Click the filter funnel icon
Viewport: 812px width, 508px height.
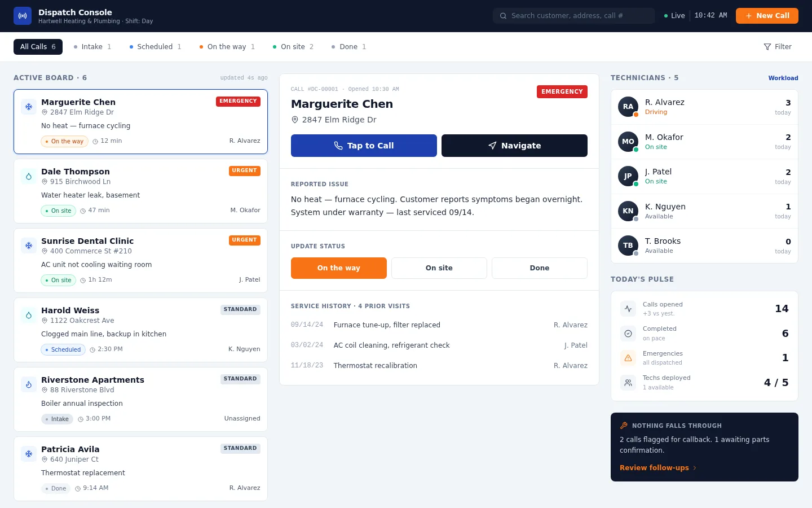[x=767, y=47]
